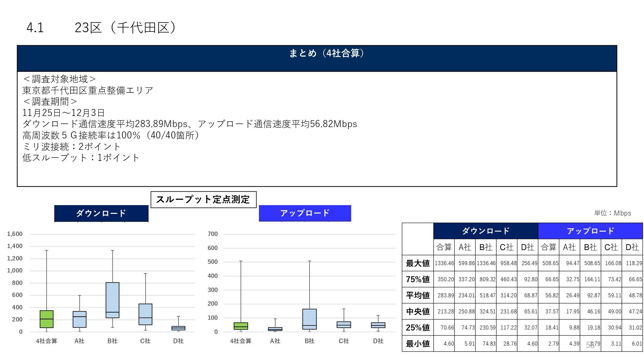The image size is (644, 362).
Task: Select the 最大値 row label
Action: 418,263
